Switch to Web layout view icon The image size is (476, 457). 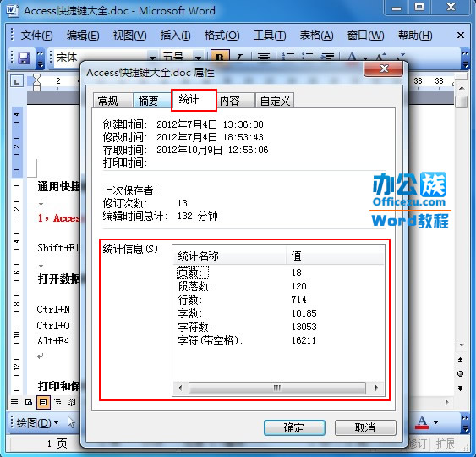[29, 403]
